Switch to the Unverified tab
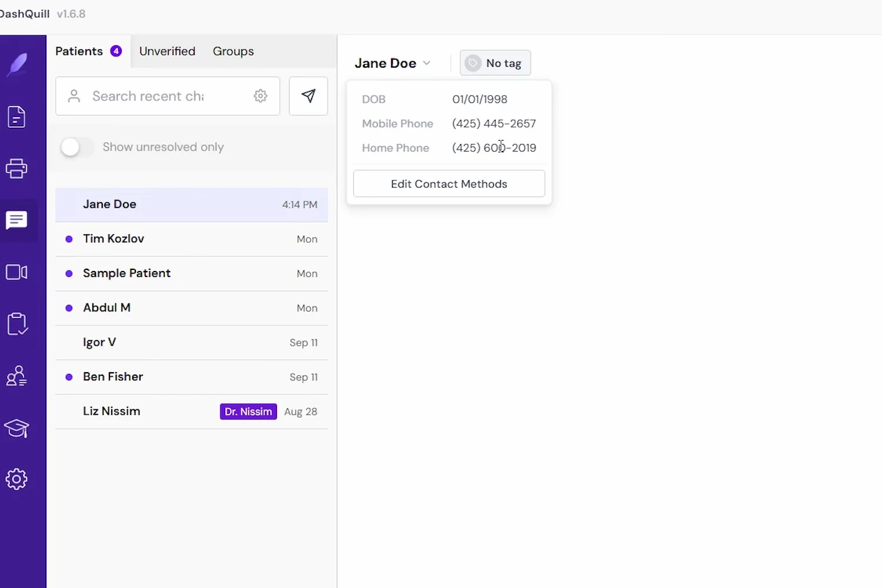882x588 pixels. (x=167, y=51)
